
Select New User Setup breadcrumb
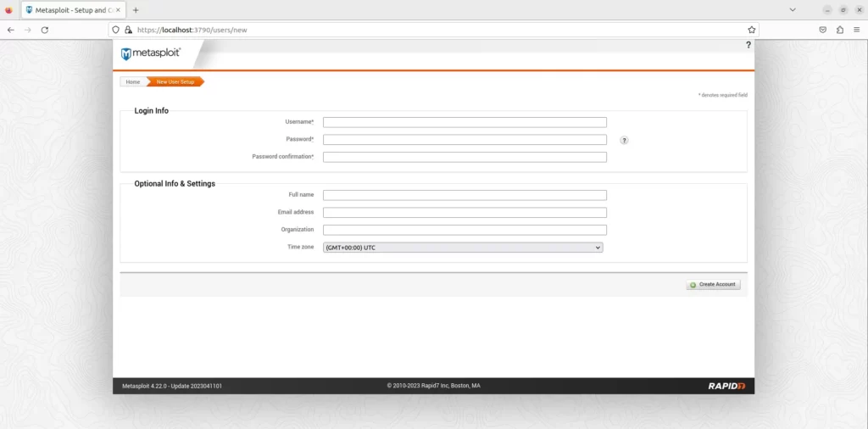(x=175, y=82)
